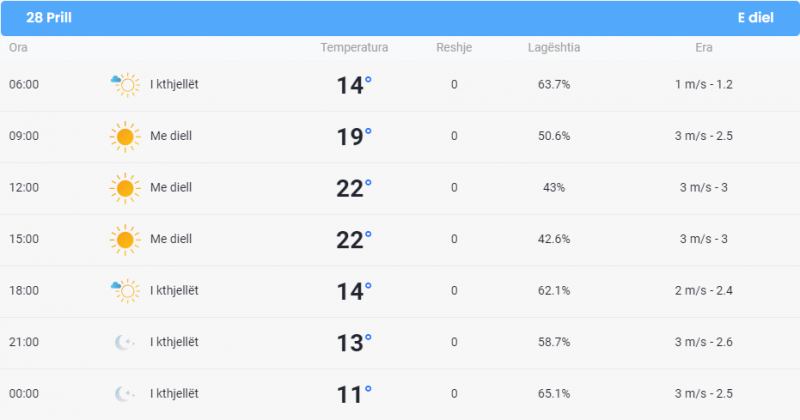Click the sun icon in the 12:00 row

125,188
